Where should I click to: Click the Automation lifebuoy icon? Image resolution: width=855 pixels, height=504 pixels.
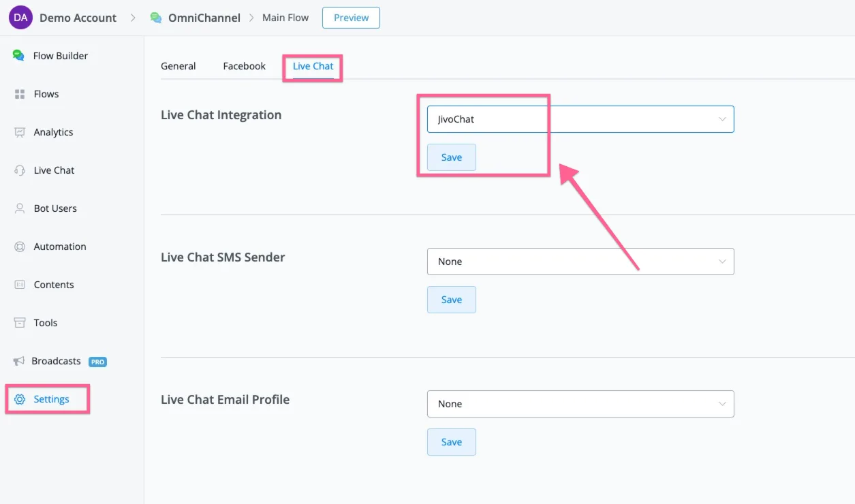[20, 247]
